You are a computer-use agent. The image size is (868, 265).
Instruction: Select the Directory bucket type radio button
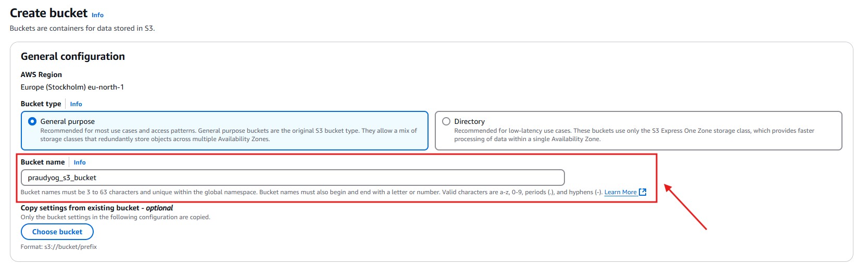pyautogui.click(x=446, y=121)
